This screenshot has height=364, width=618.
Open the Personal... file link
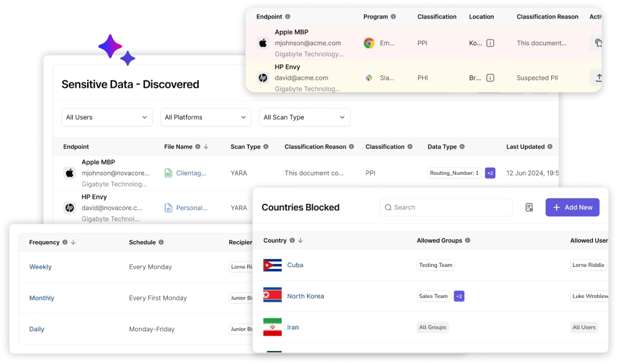tap(192, 208)
